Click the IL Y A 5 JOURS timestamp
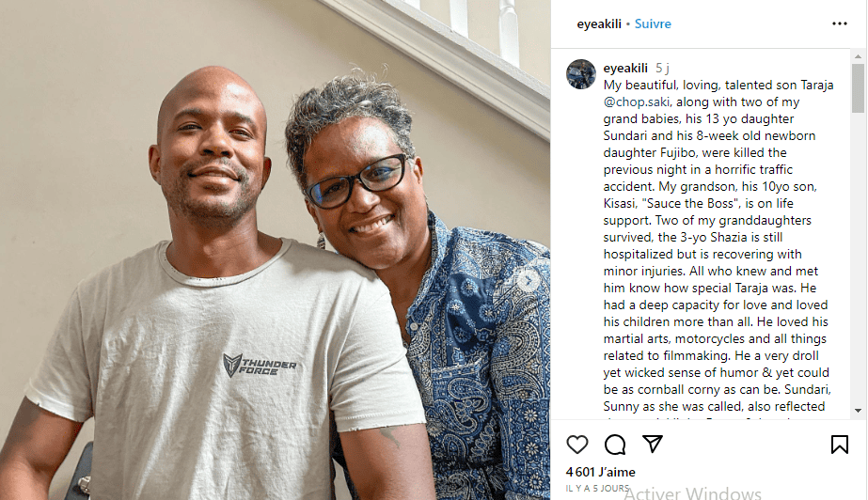 (597, 489)
